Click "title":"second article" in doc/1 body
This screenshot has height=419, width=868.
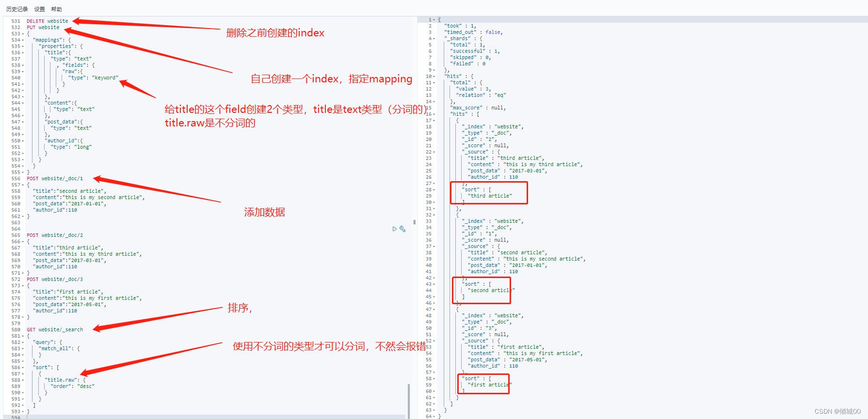(69, 191)
